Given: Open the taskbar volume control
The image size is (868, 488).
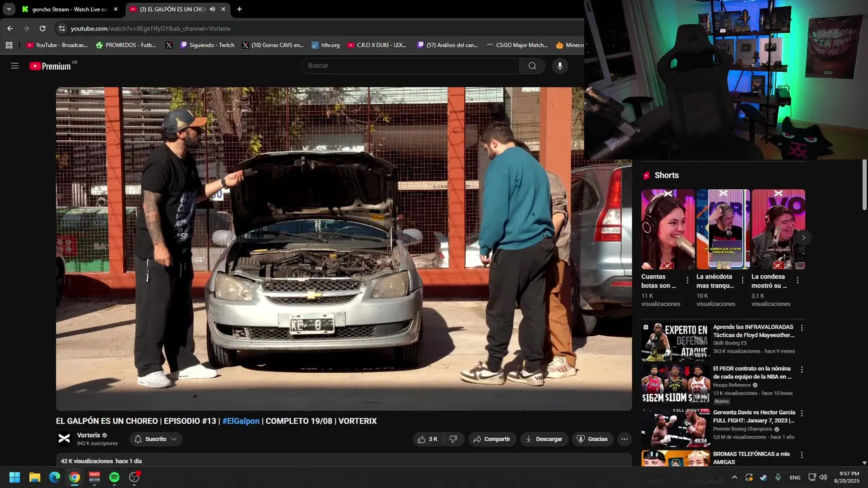Looking at the screenshot, I should click(824, 477).
